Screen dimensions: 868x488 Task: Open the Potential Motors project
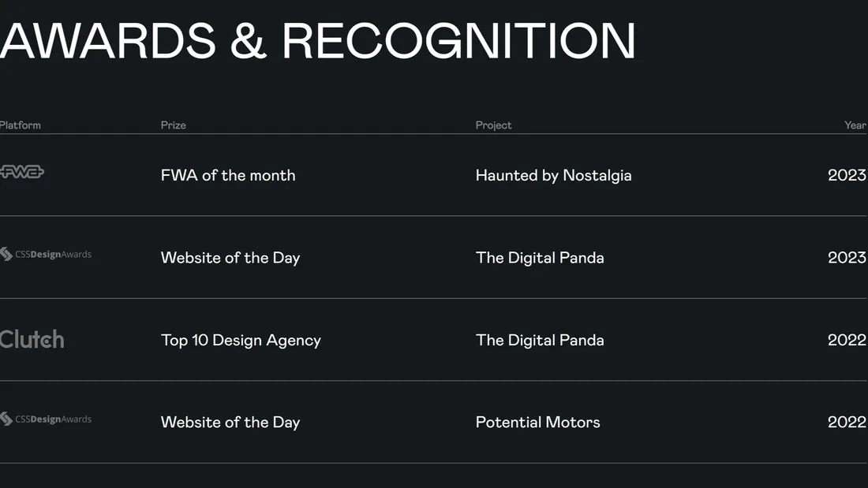pyautogui.click(x=537, y=422)
